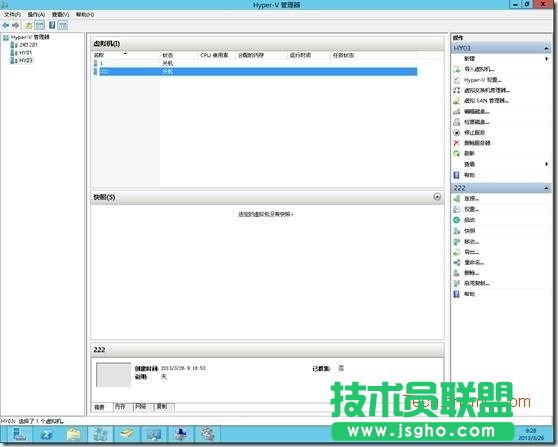Expand the 查看 submenu arrow in actions
Image resolution: width=558 pixels, height=447 pixels.
point(547,164)
